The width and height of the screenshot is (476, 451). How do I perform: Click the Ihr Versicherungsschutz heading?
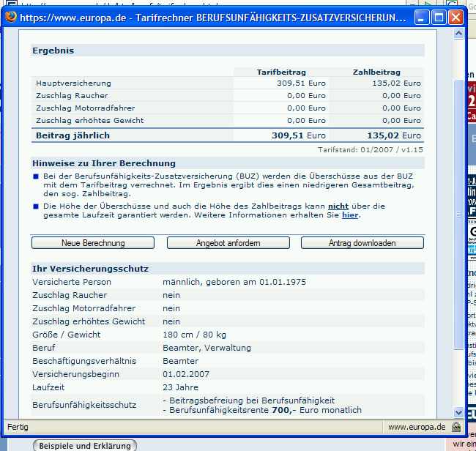tap(90, 269)
